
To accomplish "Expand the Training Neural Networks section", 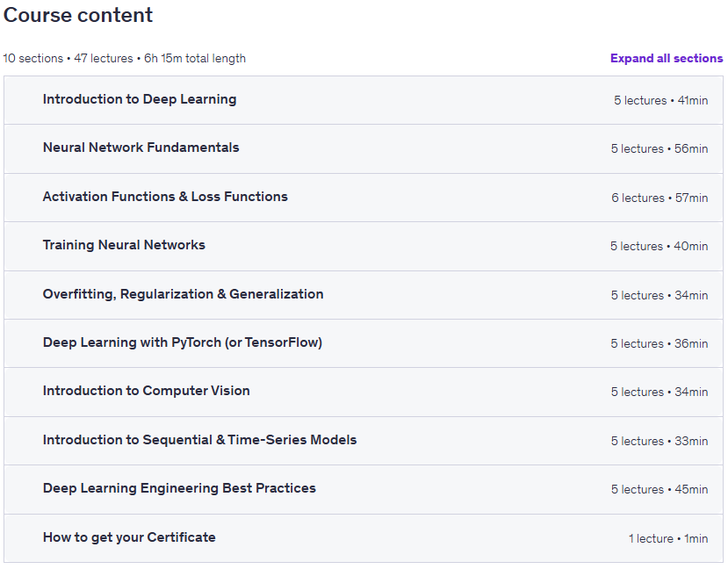I will (x=364, y=247).
